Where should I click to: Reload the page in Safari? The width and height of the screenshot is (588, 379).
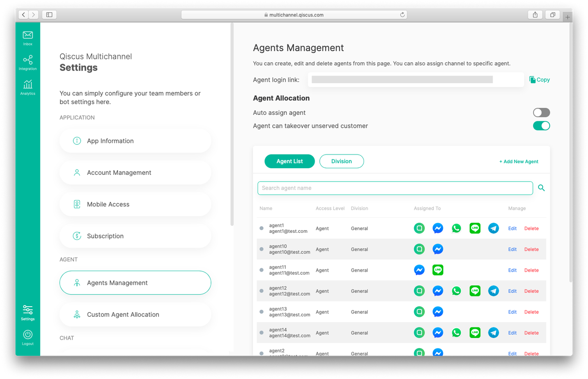402,15
